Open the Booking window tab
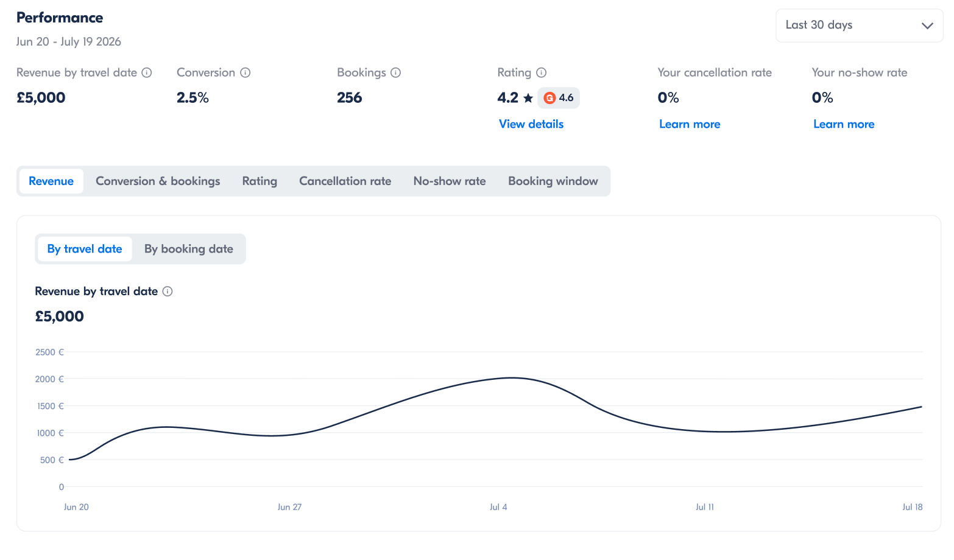This screenshot has height=560, width=954. [x=553, y=181]
